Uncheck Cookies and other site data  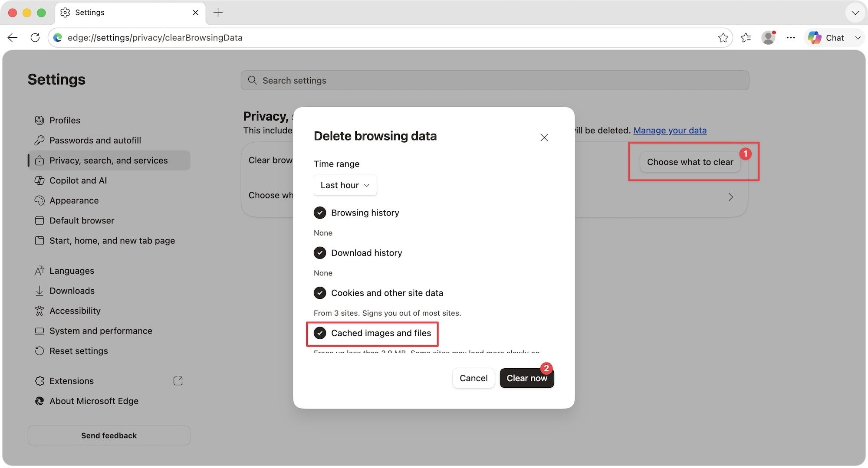[x=320, y=293]
